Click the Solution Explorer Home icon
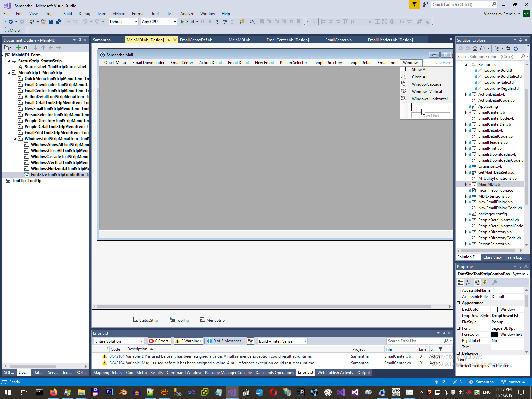This screenshot has height=399, width=532. tap(475, 48)
